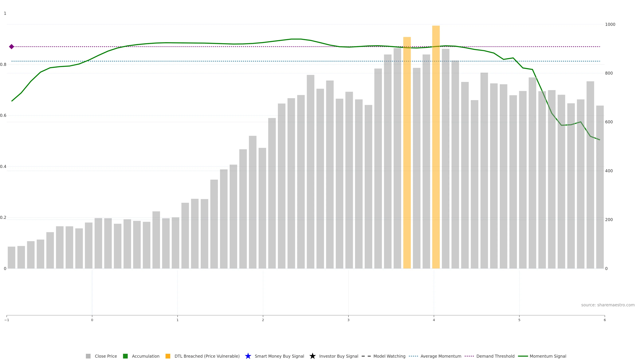Click the green Accumulation legend square
This screenshot has width=644, height=362.
pos(125,356)
